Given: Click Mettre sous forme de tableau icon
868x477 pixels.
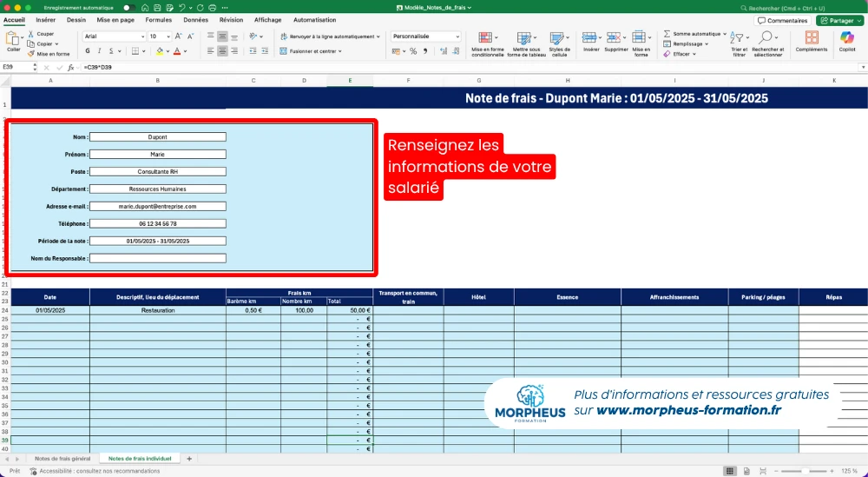Looking at the screenshot, I should click(523, 37).
